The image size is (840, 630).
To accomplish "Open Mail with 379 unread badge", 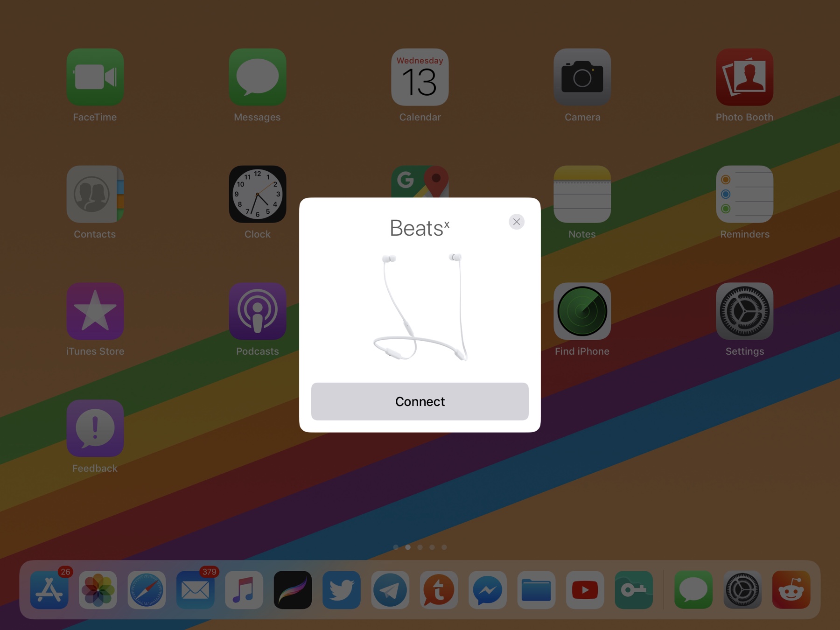I will [x=196, y=590].
